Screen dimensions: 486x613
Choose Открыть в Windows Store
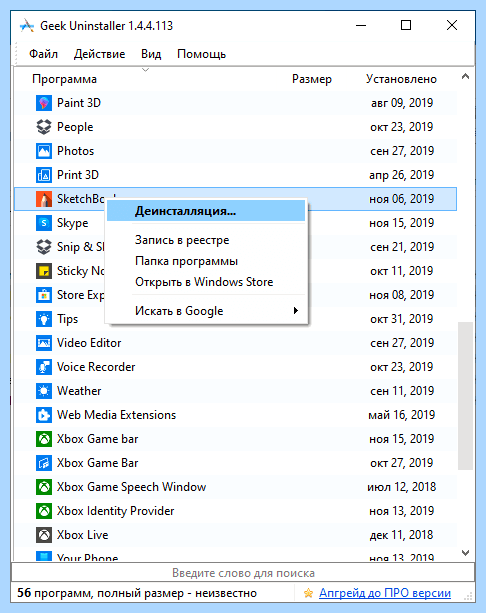coord(206,282)
